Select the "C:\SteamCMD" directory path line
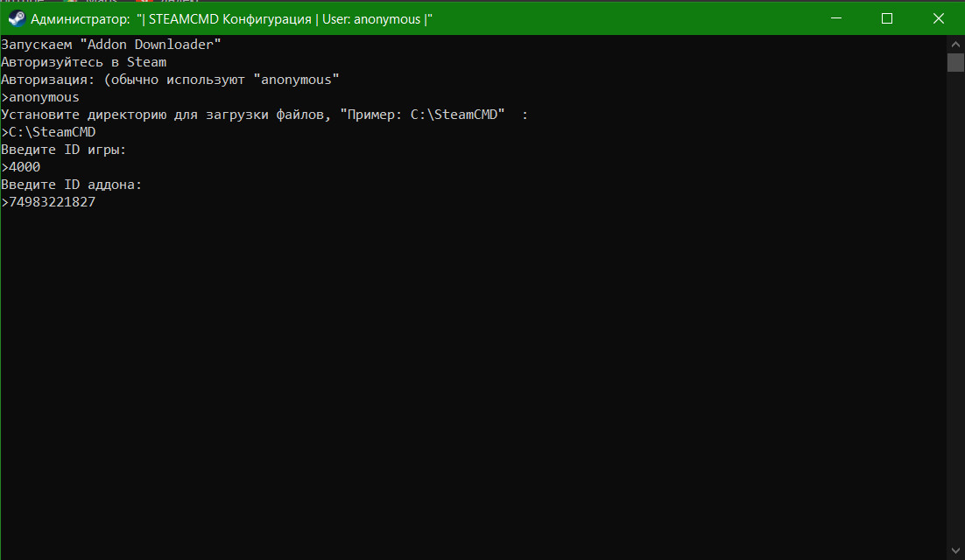 (x=50, y=131)
